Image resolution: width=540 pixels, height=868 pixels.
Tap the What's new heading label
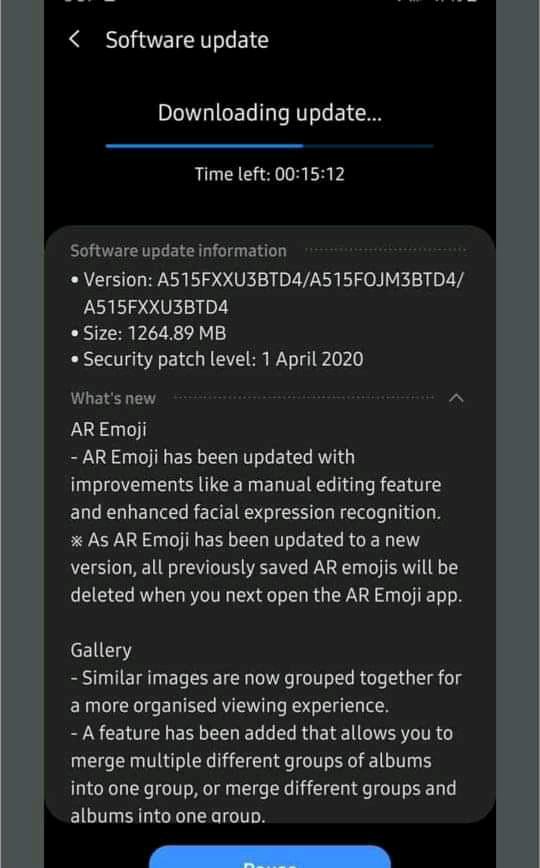(113, 399)
